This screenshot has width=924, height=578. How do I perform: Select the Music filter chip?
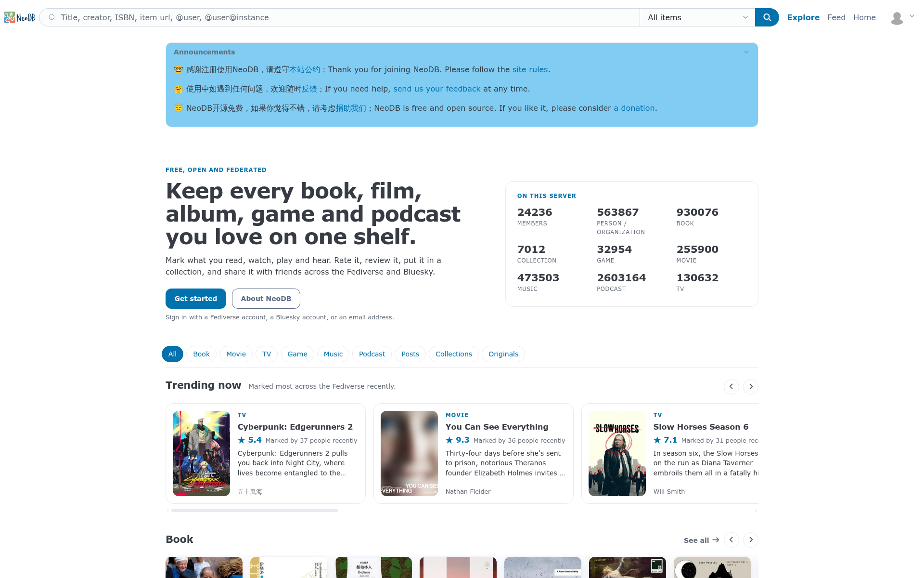click(333, 354)
